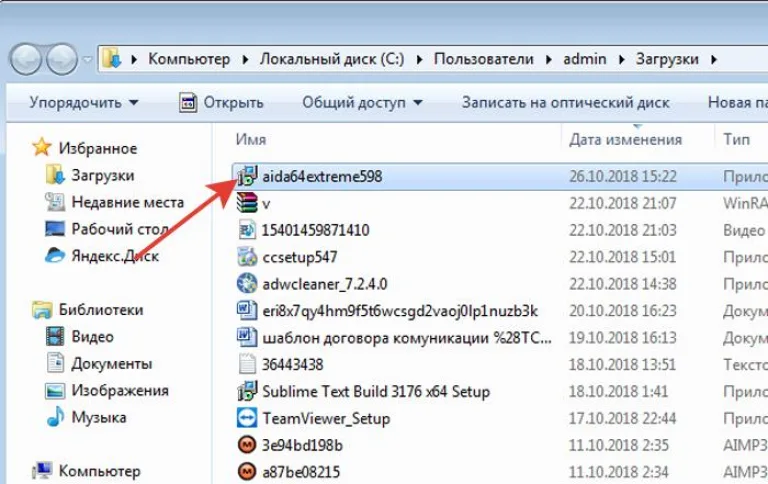Click the date 22.10.2018 21:07
Image resolution: width=768 pixels, height=484 pixels.
coord(623,203)
